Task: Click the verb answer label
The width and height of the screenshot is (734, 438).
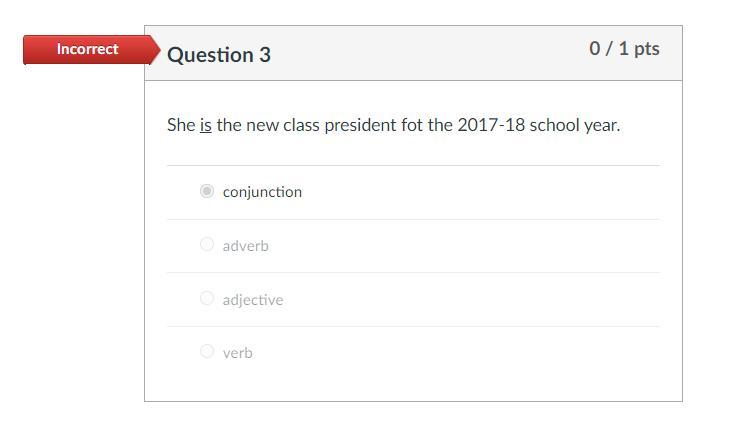Action: [x=238, y=353]
